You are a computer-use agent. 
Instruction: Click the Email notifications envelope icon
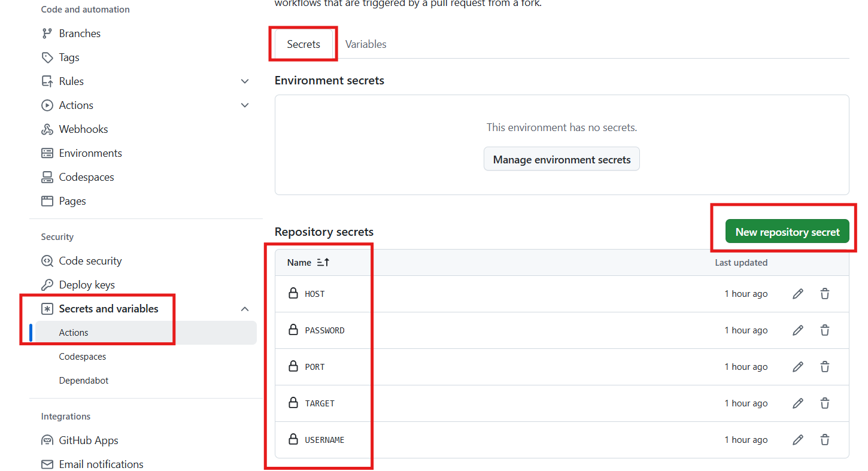tap(47, 464)
